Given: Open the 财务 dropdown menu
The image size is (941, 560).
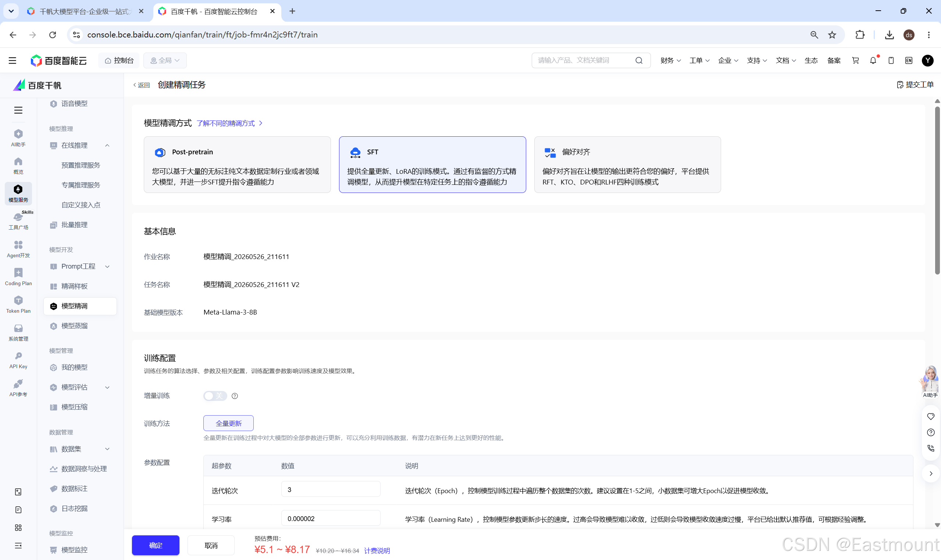Looking at the screenshot, I should (x=670, y=60).
